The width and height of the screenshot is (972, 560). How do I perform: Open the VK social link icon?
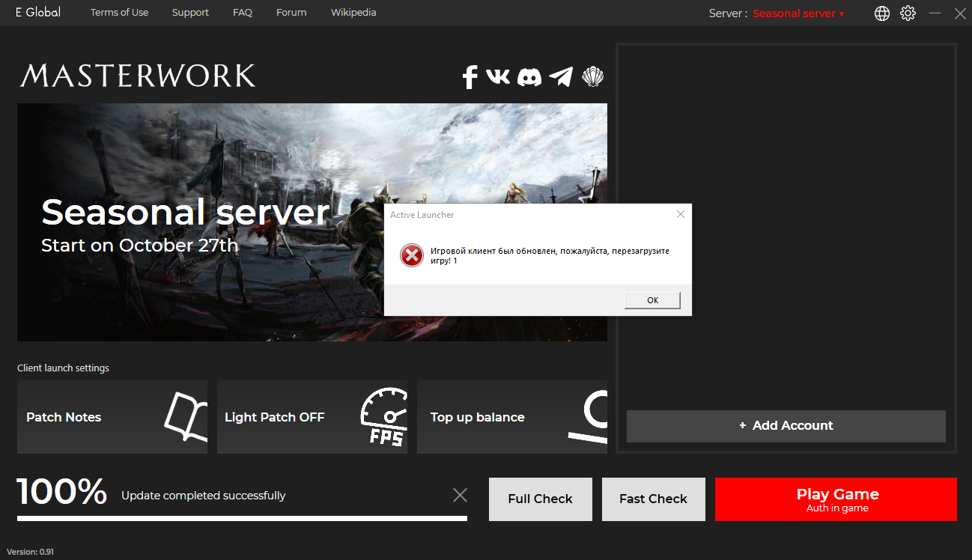498,76
